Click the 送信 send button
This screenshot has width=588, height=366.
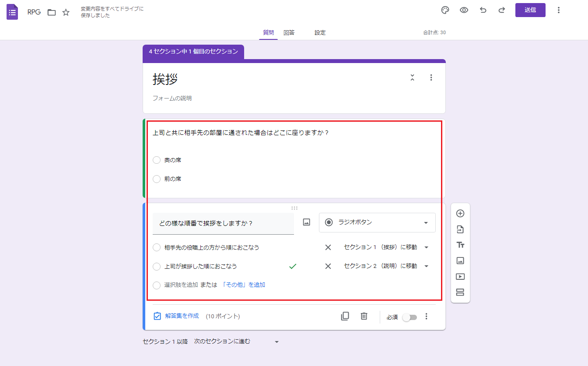tap(530, 10)
